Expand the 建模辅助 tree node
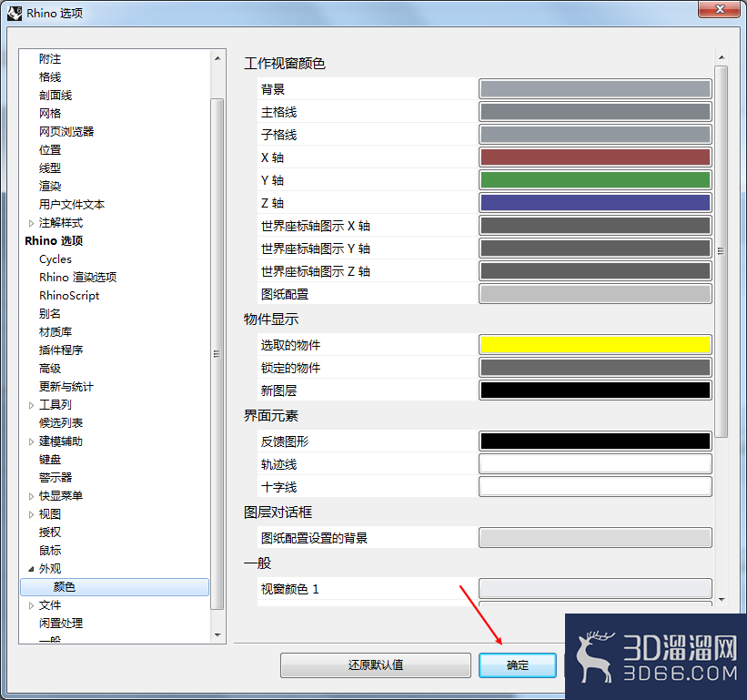This screenshot has width=747, height=700. click(31, 441)
